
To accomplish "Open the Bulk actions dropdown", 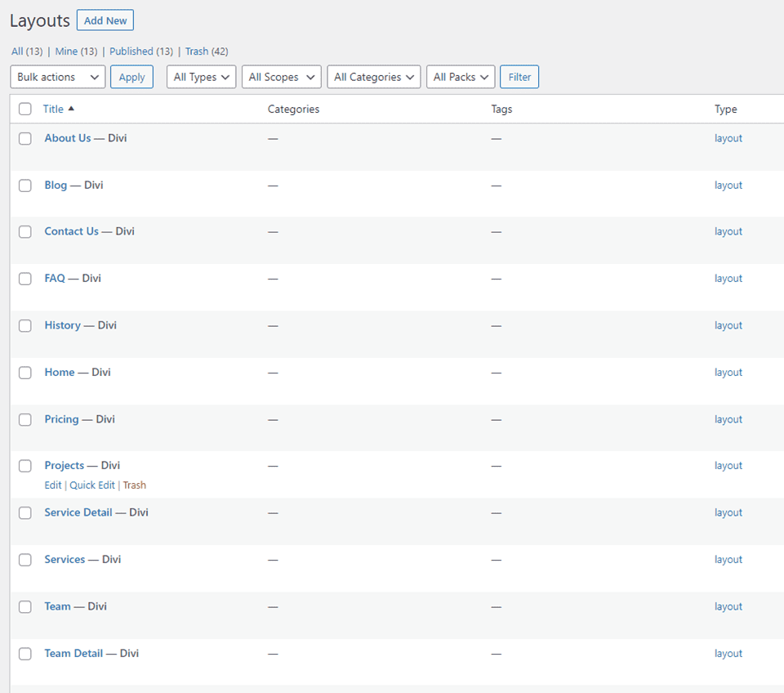I will pyautogui.click(x=57, y=77).
